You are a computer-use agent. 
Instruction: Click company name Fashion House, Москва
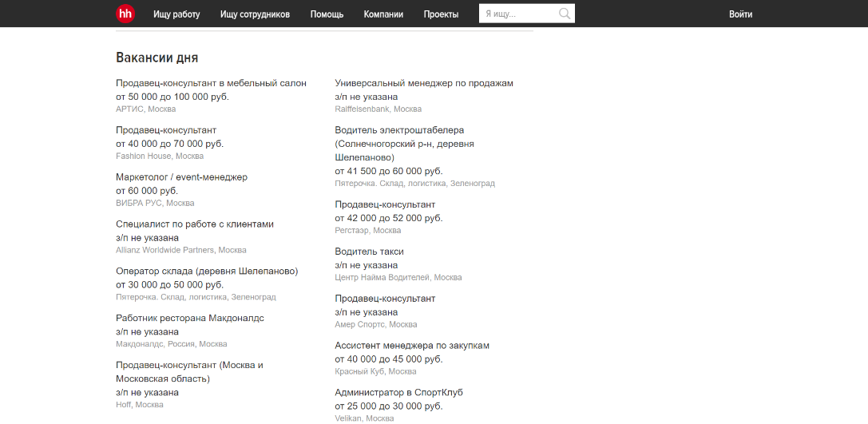coord(160,156)
